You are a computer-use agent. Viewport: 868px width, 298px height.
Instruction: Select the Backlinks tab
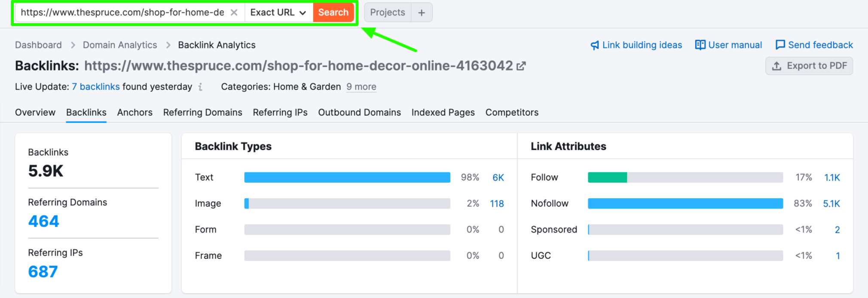86,113
